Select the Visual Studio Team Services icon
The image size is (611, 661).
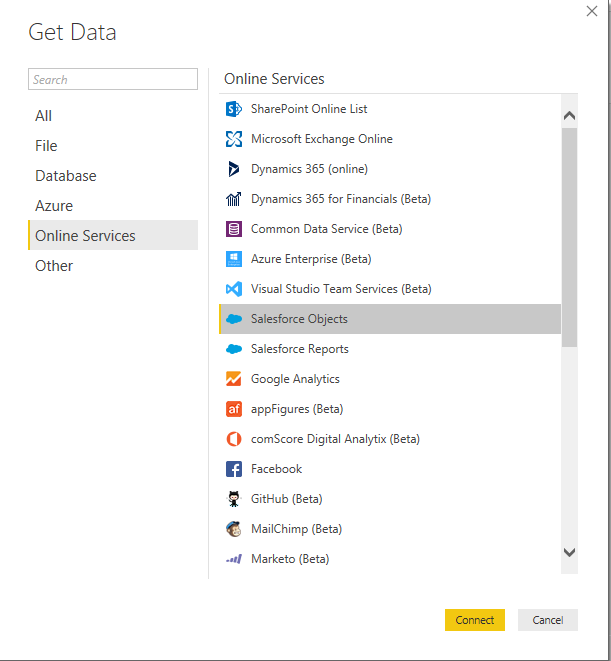234,289
